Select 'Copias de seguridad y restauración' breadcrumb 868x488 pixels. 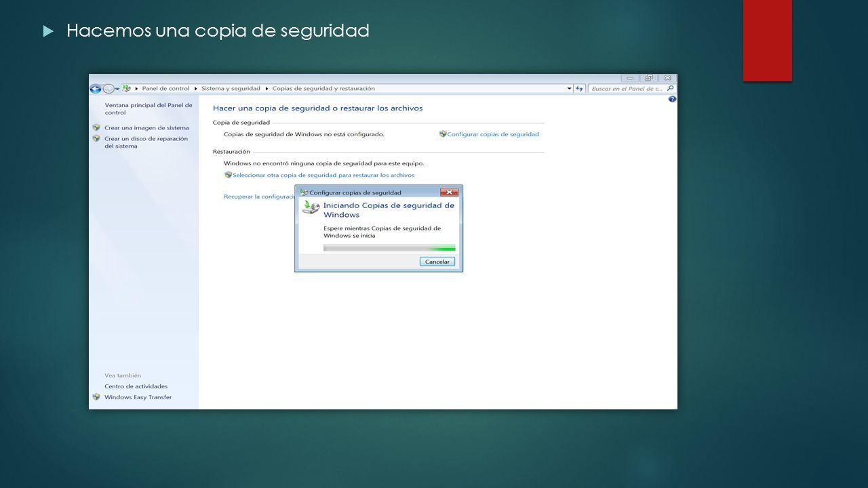[323, 89]
